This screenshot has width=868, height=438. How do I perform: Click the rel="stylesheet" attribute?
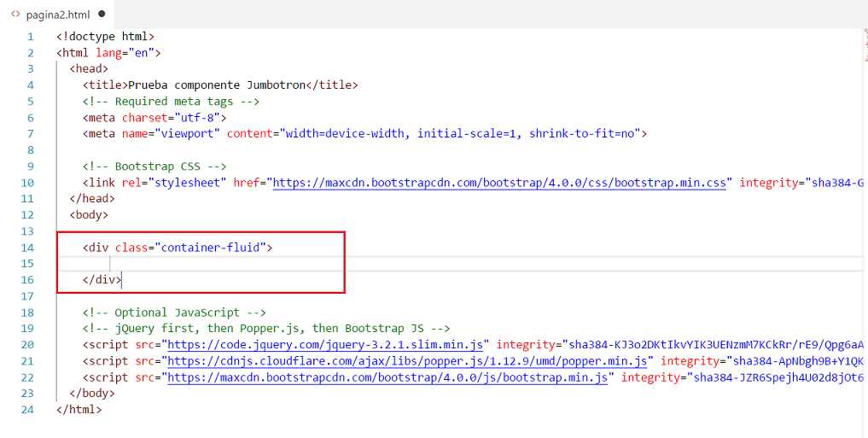click(x=174, y=183)
